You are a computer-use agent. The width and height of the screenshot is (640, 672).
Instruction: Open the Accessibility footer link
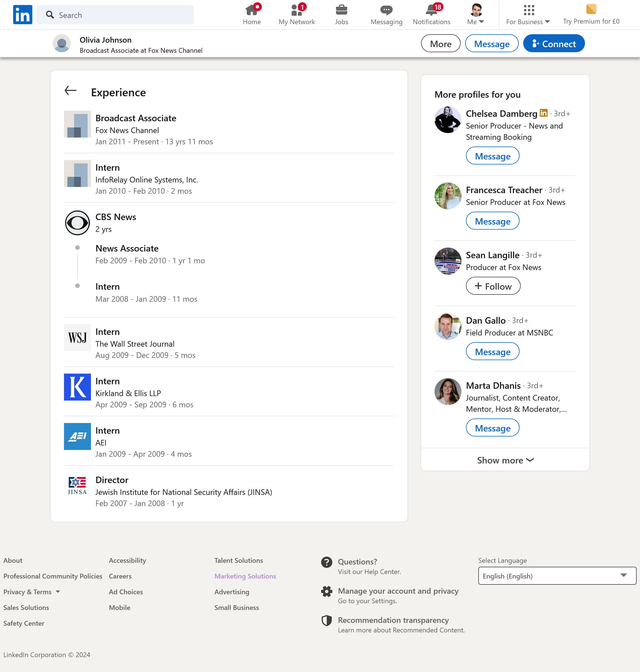127,561
